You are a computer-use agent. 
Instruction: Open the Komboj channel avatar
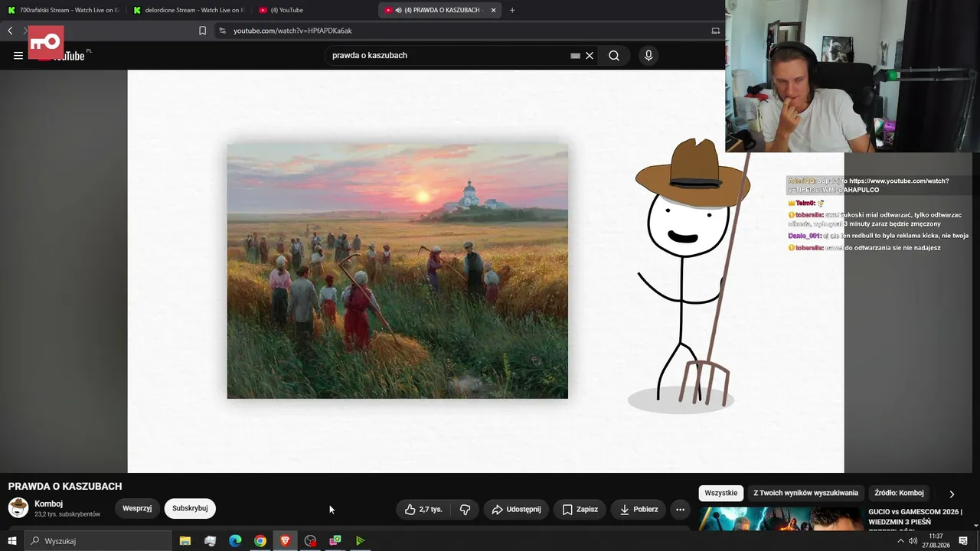coord(18,507)
